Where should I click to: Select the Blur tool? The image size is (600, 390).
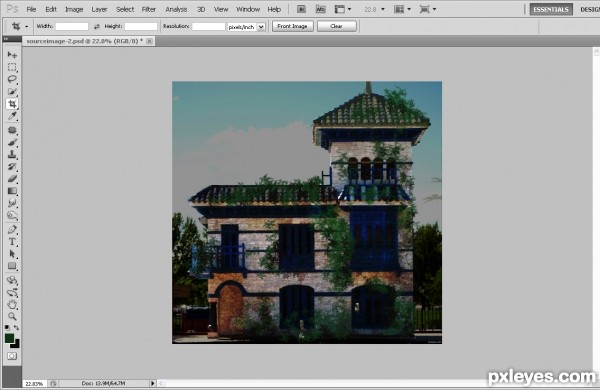point(12,203)
